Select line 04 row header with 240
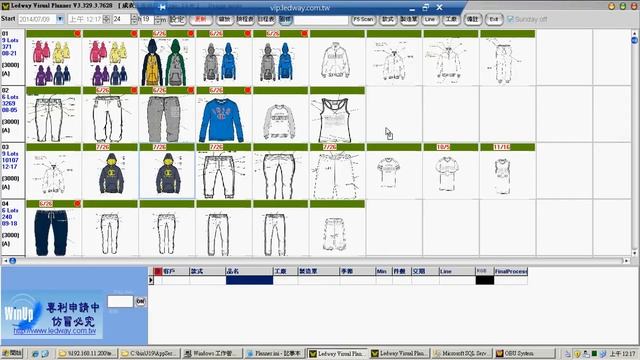Screen dimensions: 640x360 [13, 227]
